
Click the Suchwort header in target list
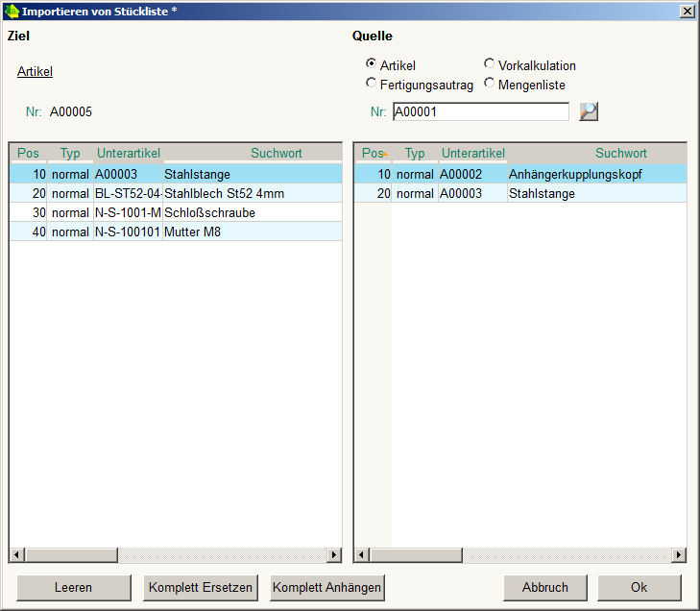[277, 153]
